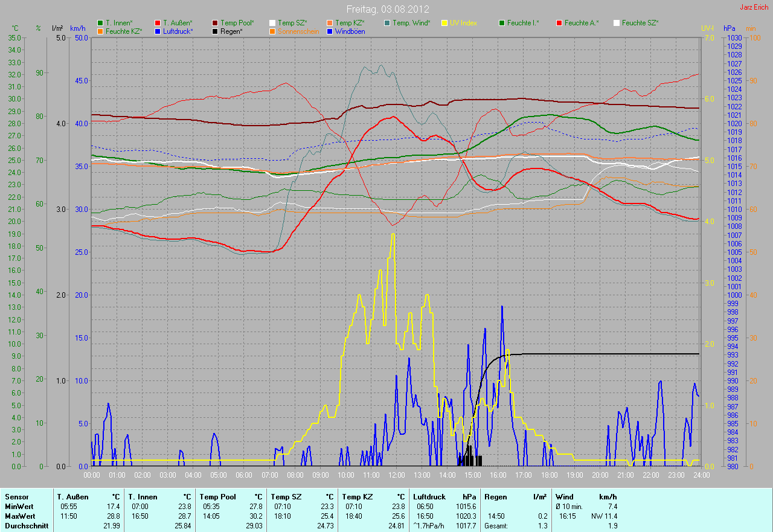Screen dimensions: 773x532
Task: Click the green Feuchte I. legend swatch
Action: coord(502,23)
